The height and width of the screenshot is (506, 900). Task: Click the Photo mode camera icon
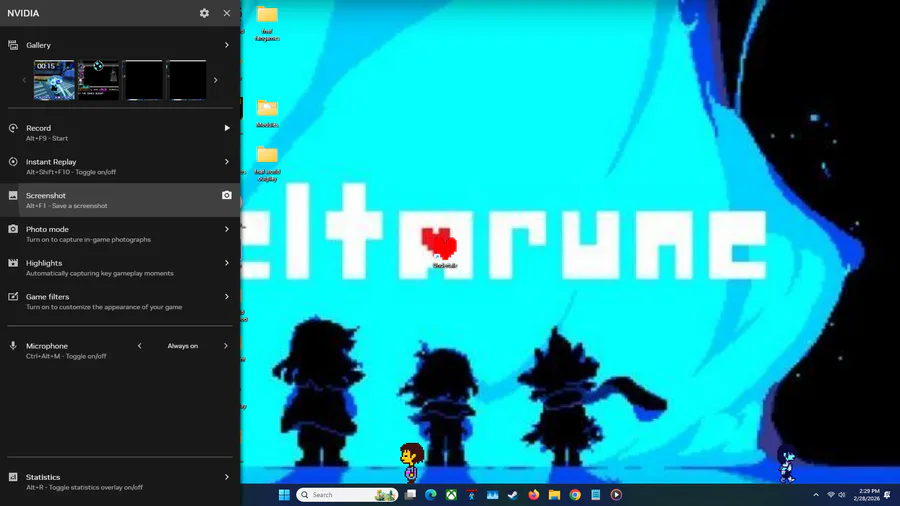pyautogui.click(x=13, y=229)
